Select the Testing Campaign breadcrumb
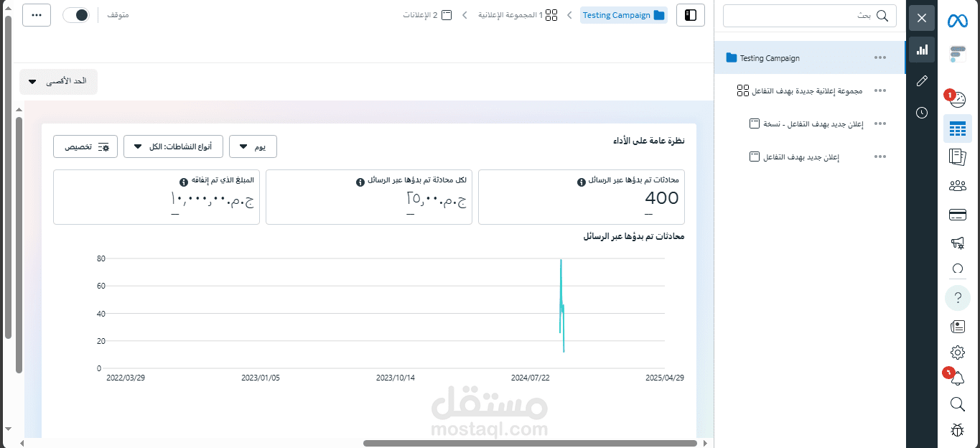Viewport: 980px width, 448px height. (x=624, y=15)
